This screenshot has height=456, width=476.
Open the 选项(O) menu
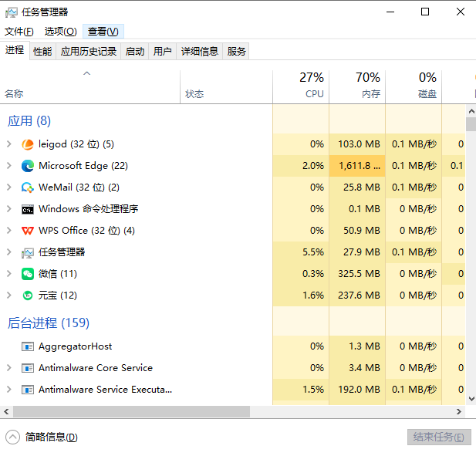coord(60,32)
